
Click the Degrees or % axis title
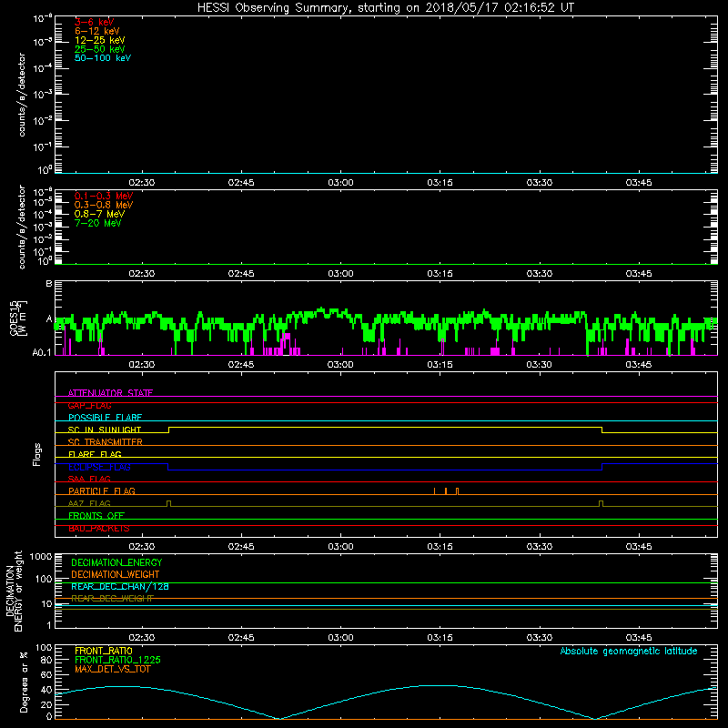pyautogui.click(x=25, y=682)
